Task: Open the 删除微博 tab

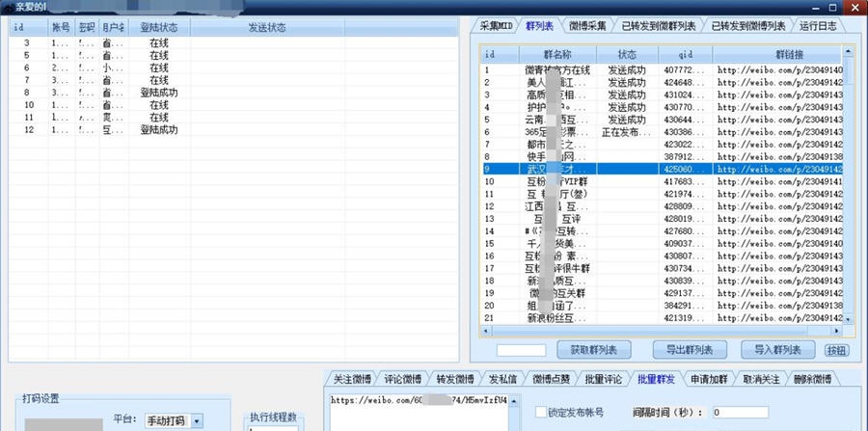Action: [811, 379]
